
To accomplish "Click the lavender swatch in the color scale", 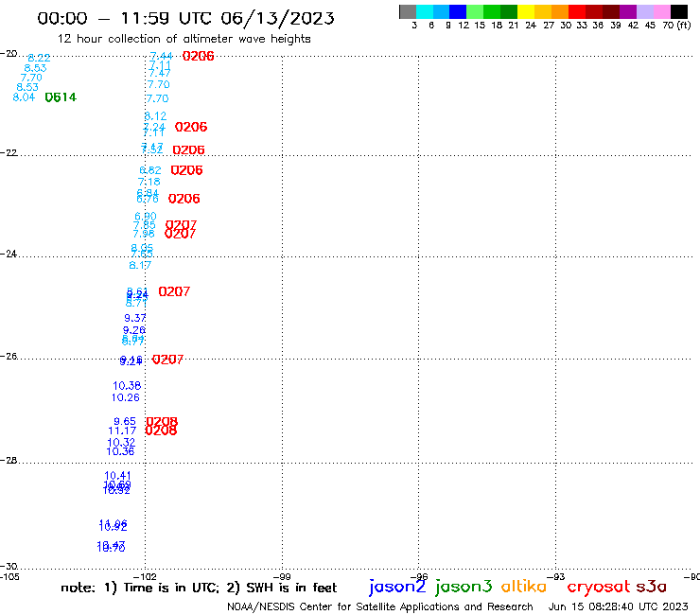I will [644, 11].
